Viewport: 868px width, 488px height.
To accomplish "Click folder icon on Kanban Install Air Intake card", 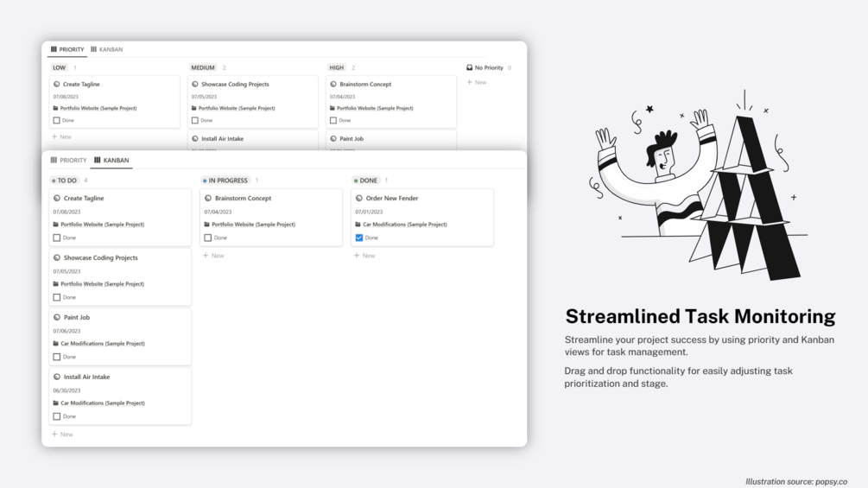I will click(x=56, y=402).
